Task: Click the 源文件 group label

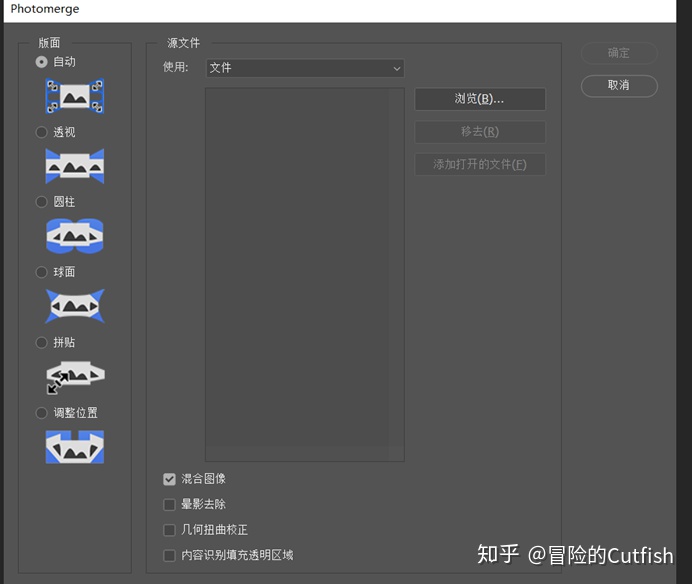Action: [x=184, y=43]
